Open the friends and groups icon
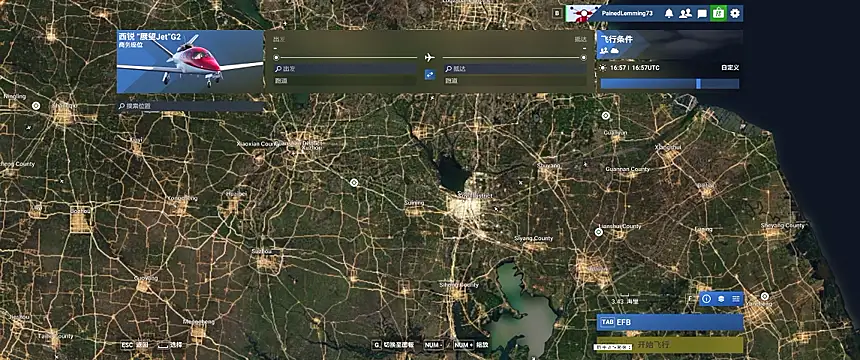This screenshot has width=860, height=360. tap(685, 14)
